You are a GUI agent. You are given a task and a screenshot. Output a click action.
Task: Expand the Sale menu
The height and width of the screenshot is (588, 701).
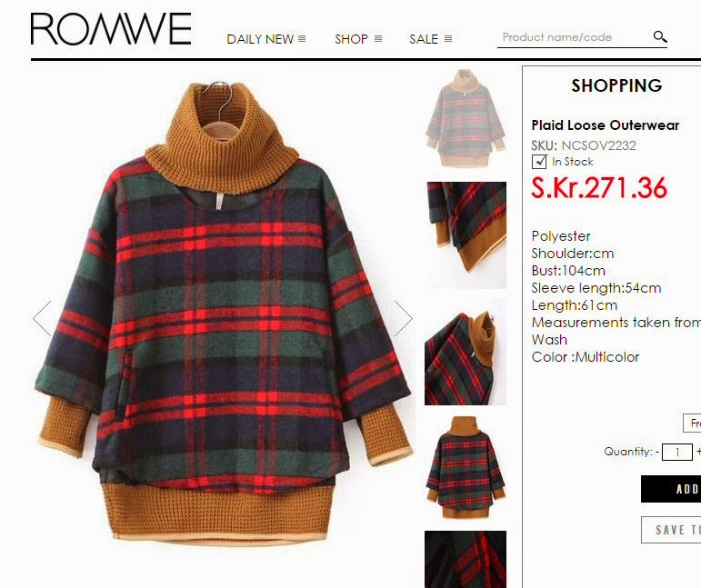[431, 39]
